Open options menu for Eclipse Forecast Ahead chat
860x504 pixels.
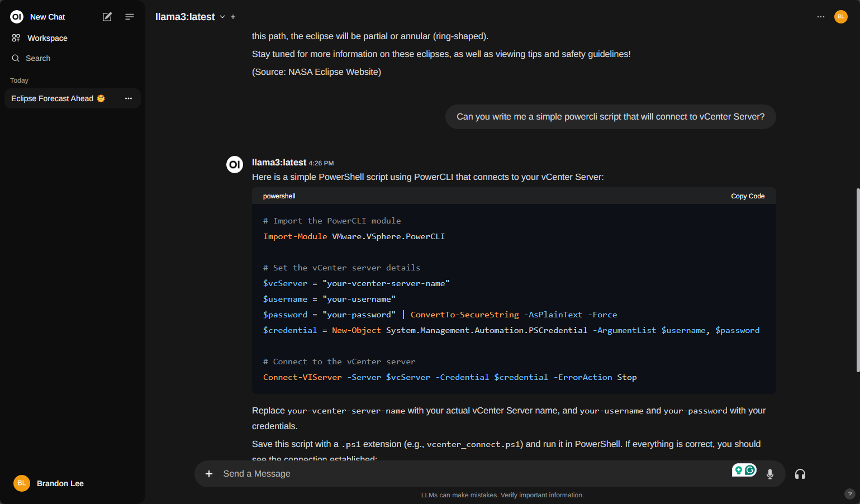tap(129, 98)
